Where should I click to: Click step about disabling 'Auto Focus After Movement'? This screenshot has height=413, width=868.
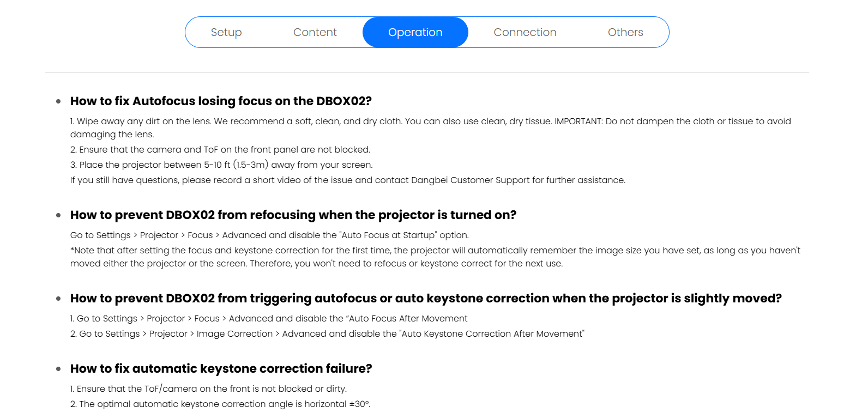click(269, 318)
